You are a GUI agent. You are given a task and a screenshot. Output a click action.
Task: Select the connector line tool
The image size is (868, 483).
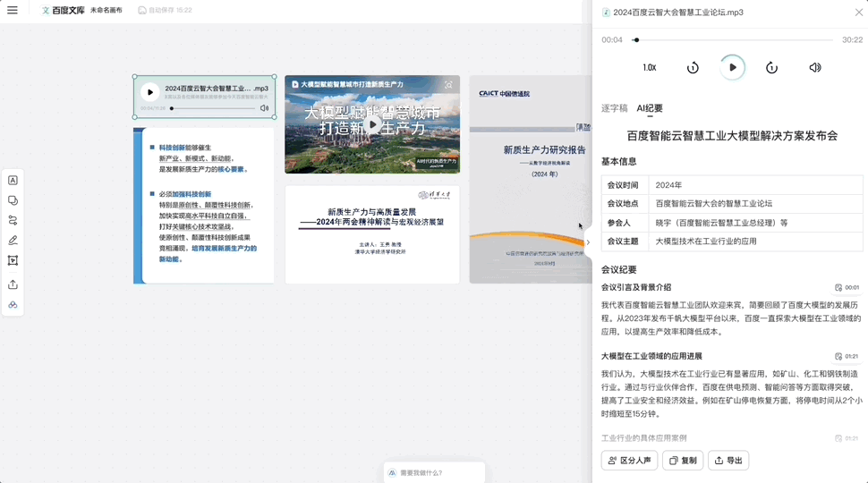13,220
